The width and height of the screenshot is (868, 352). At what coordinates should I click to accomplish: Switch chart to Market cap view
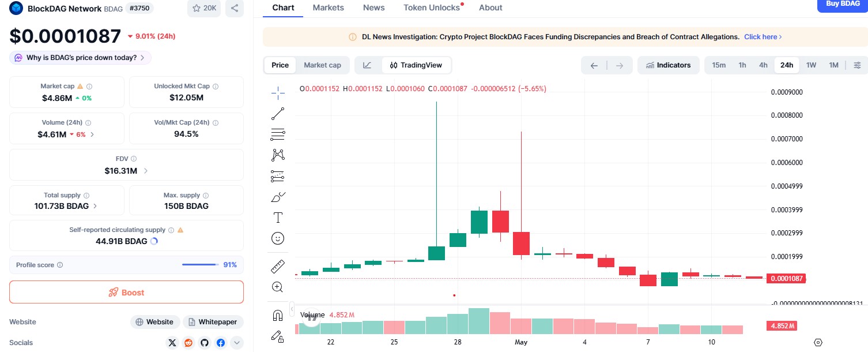(322, 65)
